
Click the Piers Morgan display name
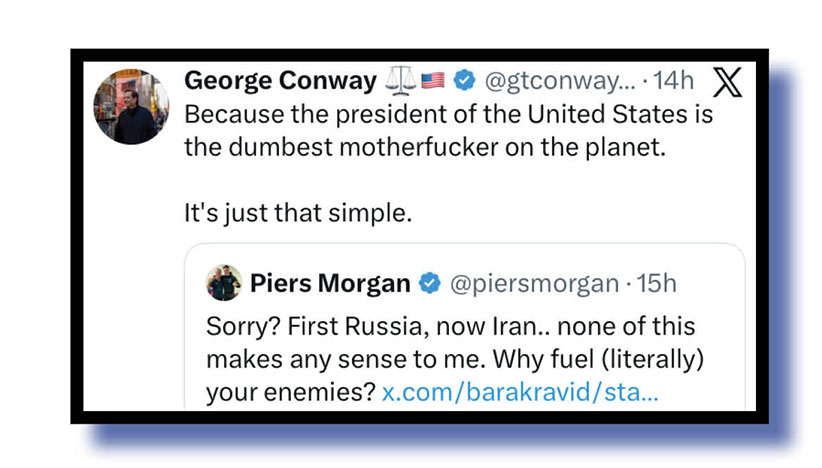pos(330,284)
